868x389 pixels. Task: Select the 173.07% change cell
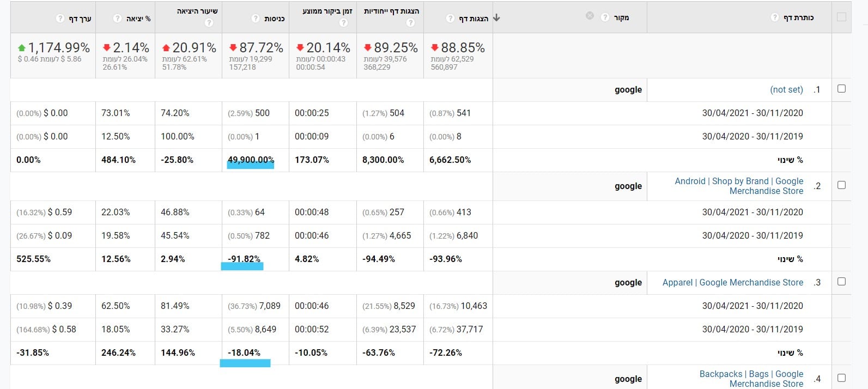[x=311, y=160]
